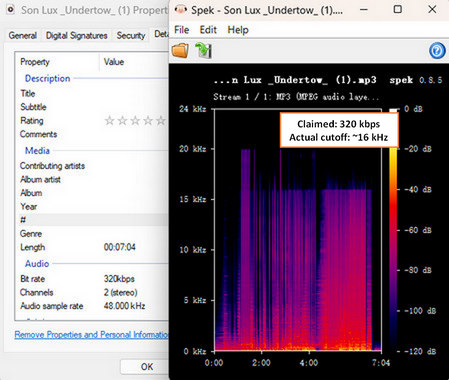449x380 pixels.
Task: Click the 4:00 time axis label
Action: (x=309, y=363)
